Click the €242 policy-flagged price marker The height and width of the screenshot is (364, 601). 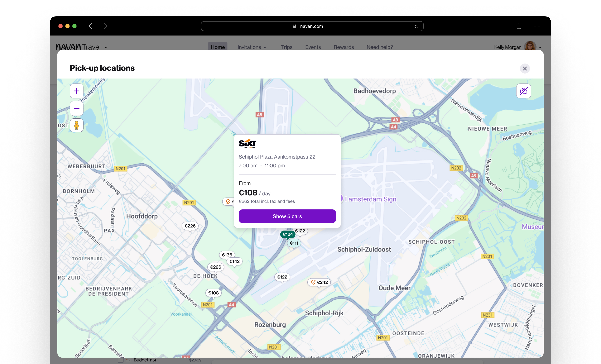pos(319,282)
